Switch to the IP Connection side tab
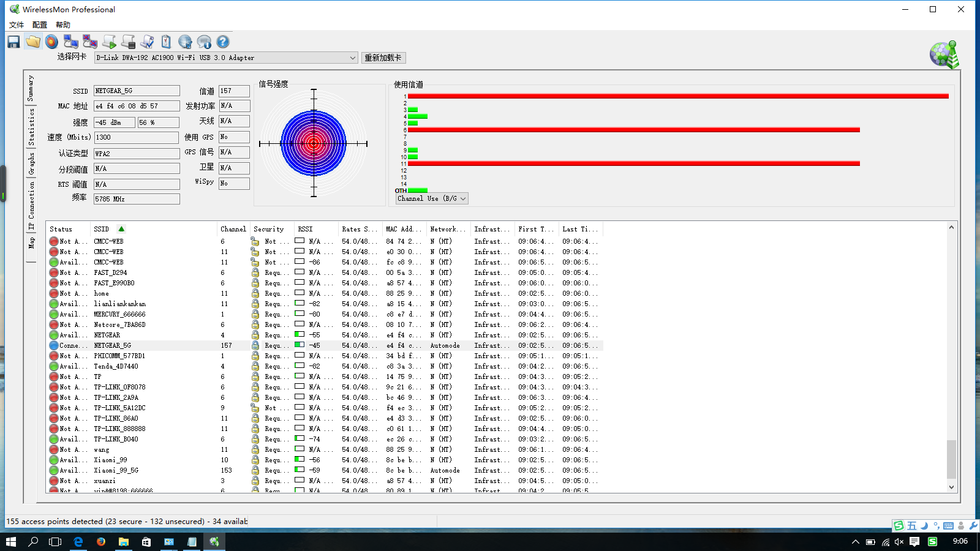The width and height of the screenshot is (980, 551). (x=31, y=205)
